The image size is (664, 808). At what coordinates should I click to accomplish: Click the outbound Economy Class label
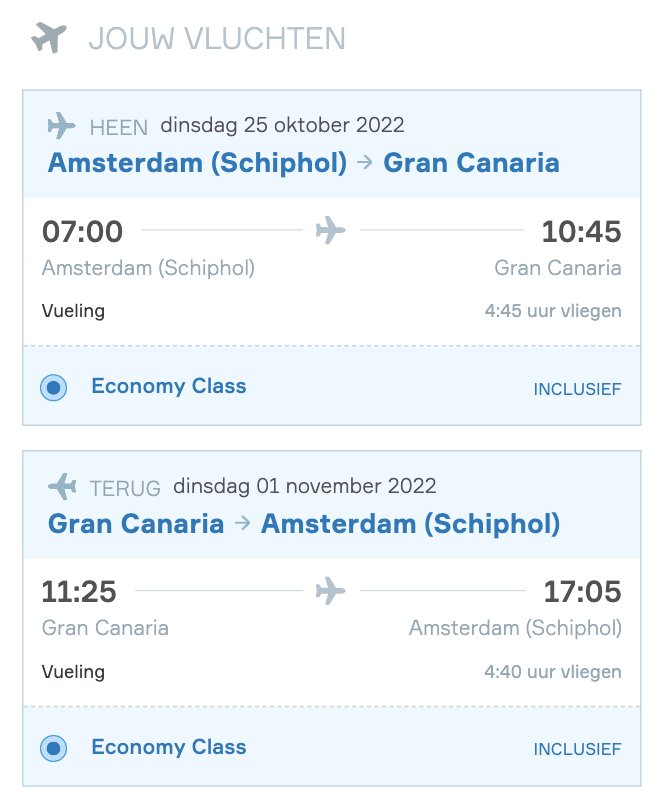coord(169,386)
